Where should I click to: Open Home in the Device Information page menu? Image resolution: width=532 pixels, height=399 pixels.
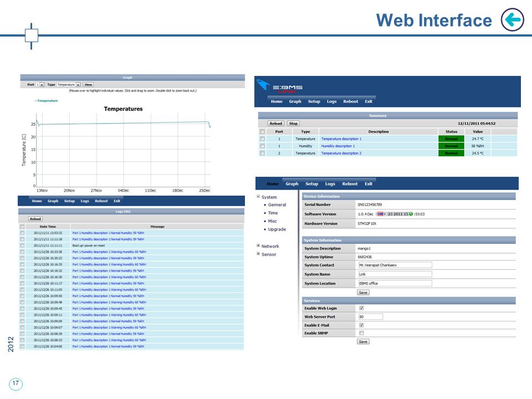point(273,184)
